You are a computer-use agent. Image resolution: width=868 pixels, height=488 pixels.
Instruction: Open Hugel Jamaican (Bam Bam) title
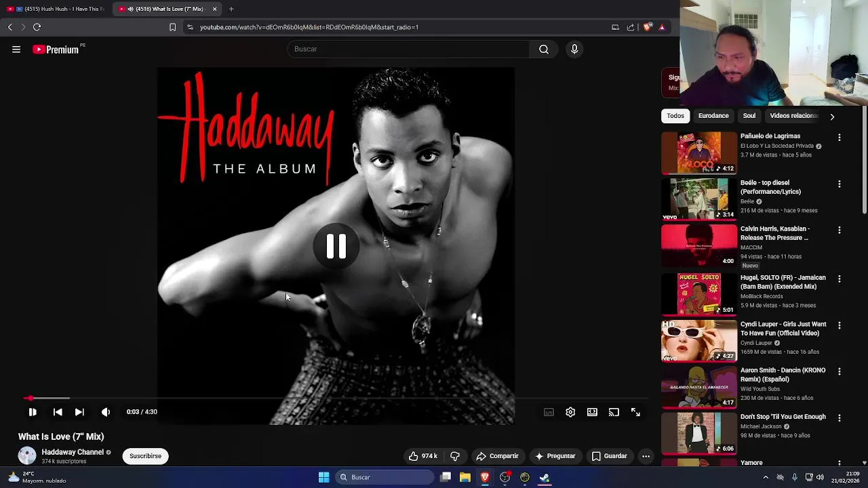[783, 282]
